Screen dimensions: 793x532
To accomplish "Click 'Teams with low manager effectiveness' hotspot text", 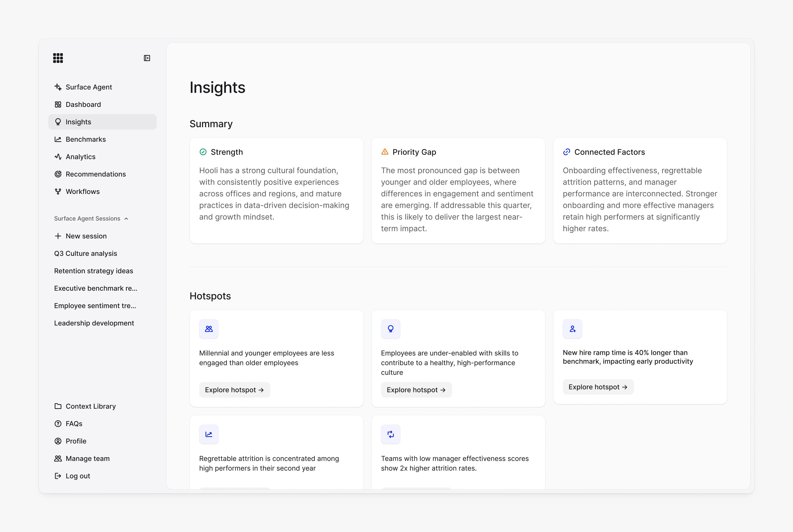I will 455,464.
